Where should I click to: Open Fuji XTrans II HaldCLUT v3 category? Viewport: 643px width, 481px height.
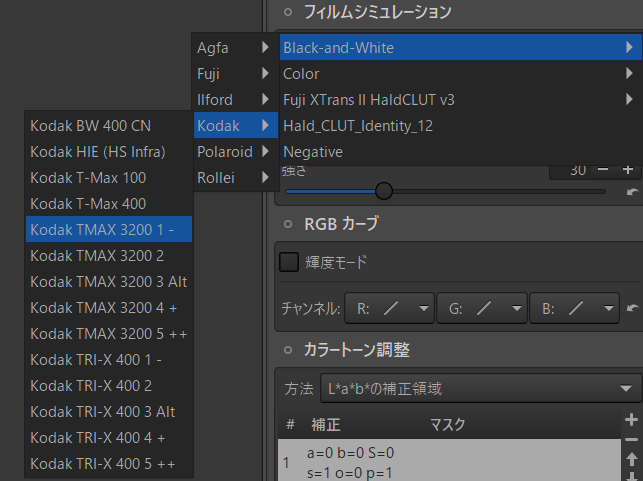coord(461,100)
